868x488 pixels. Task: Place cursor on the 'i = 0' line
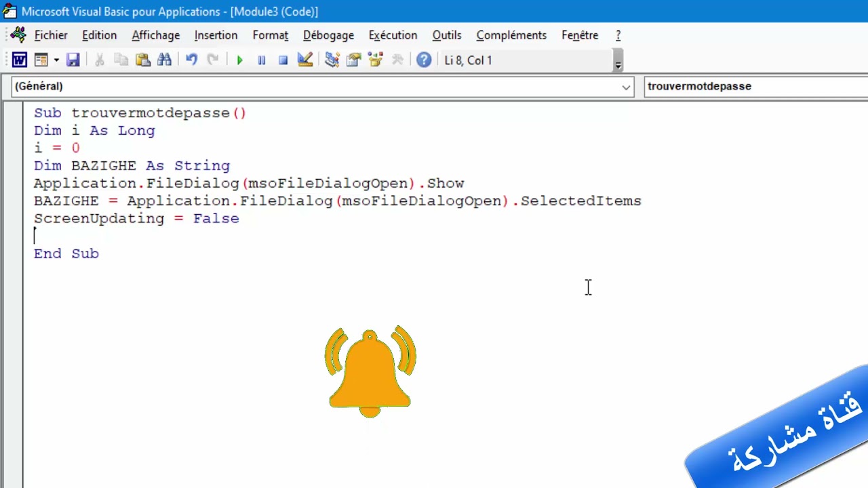click(x=57, y=148)
